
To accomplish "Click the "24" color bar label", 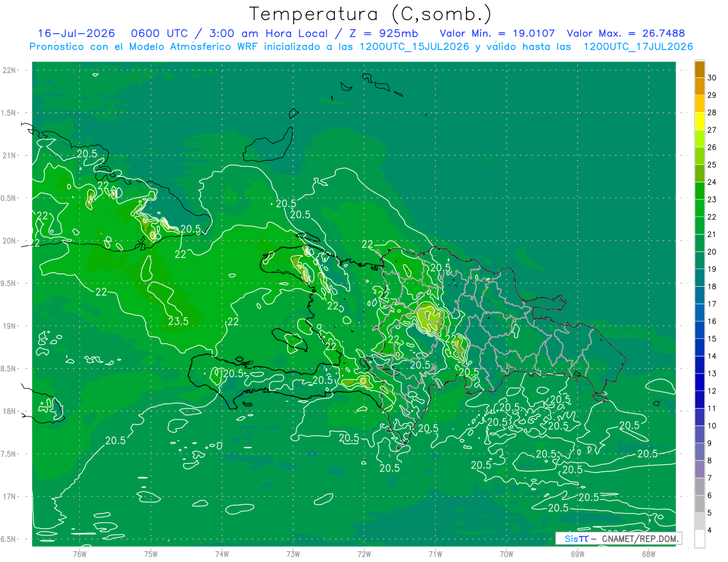I will pos(712,182).
